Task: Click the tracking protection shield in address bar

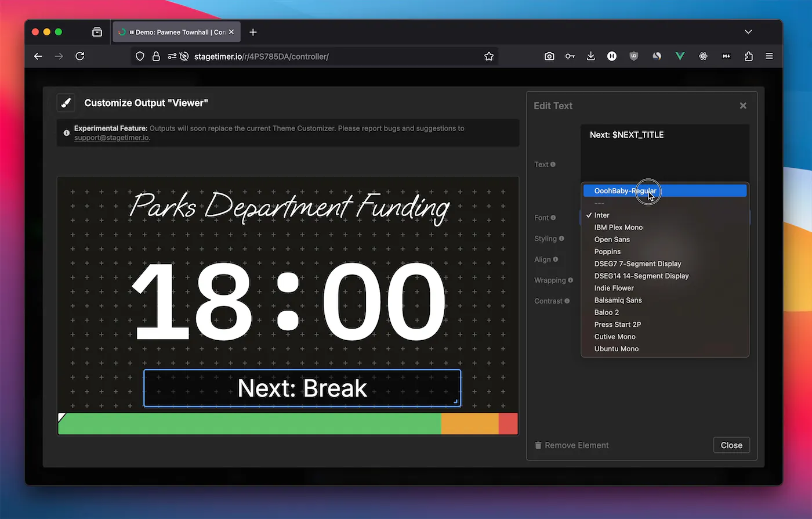Action: point(139,56)
